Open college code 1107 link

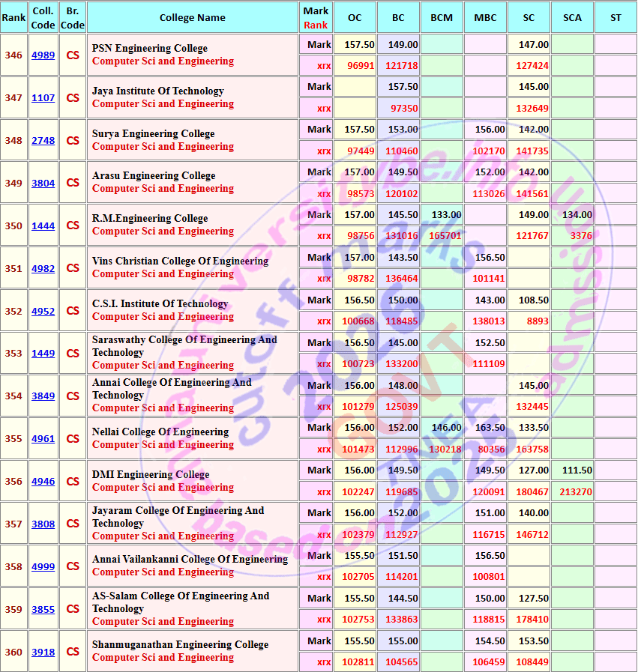tap(43, 97)
